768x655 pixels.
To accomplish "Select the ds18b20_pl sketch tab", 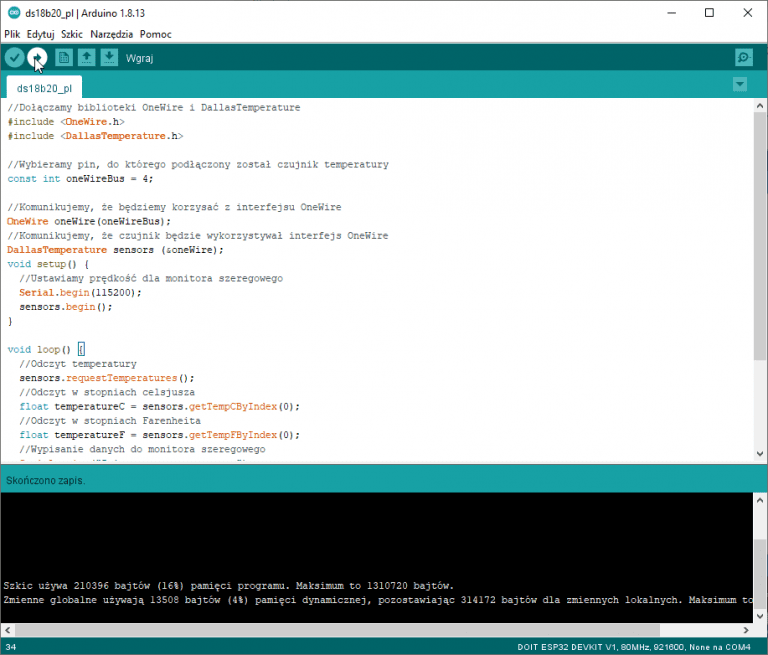I will 44,87.
